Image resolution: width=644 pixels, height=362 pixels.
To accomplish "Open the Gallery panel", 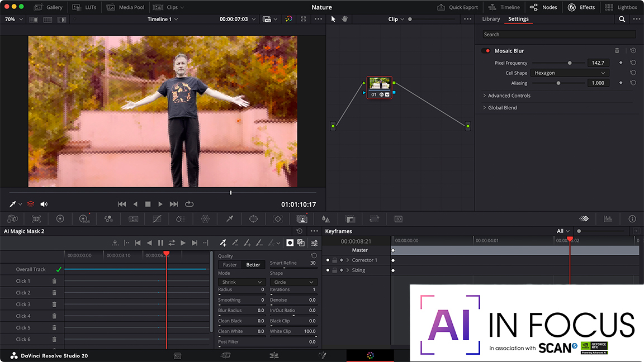I will click(49, 7).
